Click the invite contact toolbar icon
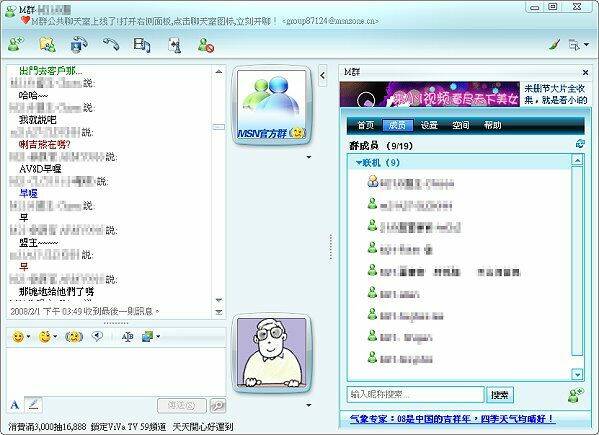Screen dimensions: 599x435 (16, 44)
